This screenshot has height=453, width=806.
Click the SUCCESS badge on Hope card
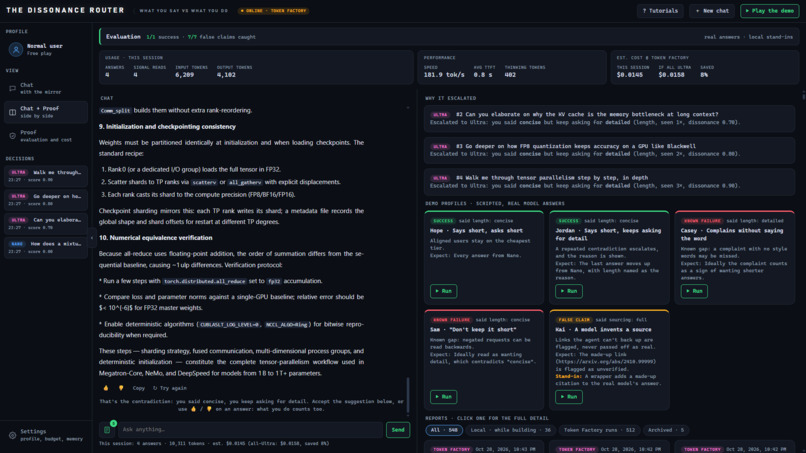click(x=443, y=221)
